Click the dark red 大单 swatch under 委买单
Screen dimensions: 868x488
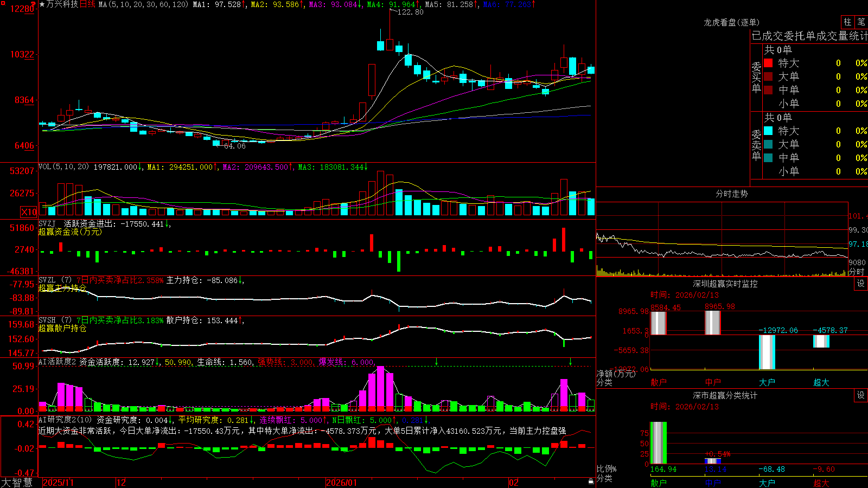pyautogui.click(x=768, y=76)
